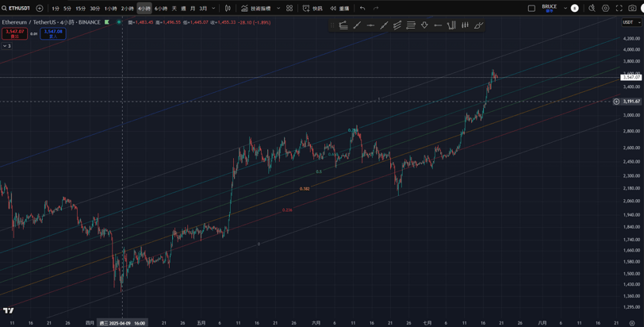
Task: Start bar replay with 重播
Action: point(339,8)
